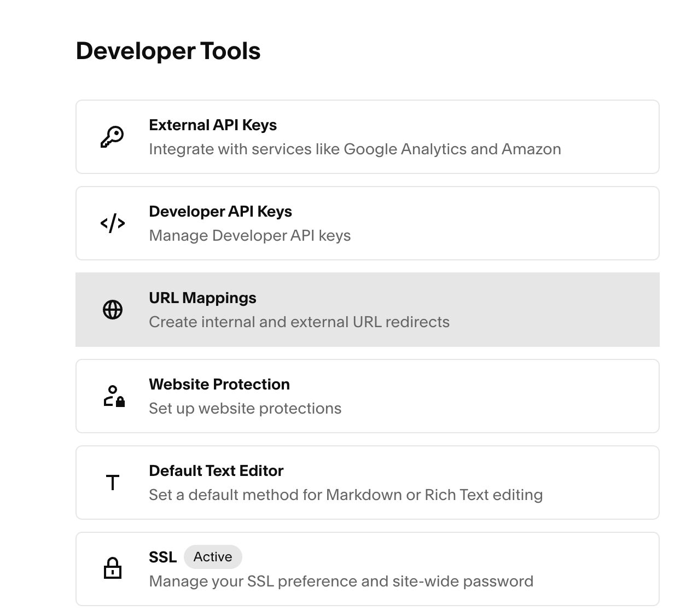Select 'Create internal and external URL redirects'

[299, 322]
